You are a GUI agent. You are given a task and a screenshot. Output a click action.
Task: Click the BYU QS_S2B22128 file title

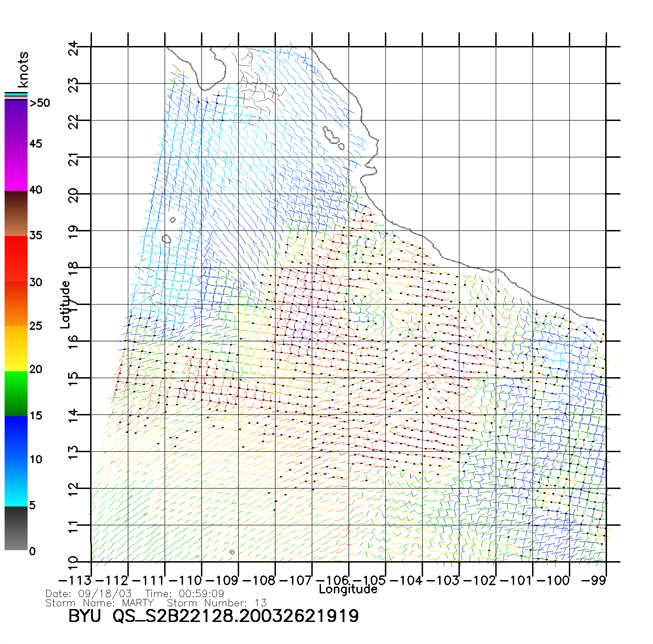tap(213, 616)
